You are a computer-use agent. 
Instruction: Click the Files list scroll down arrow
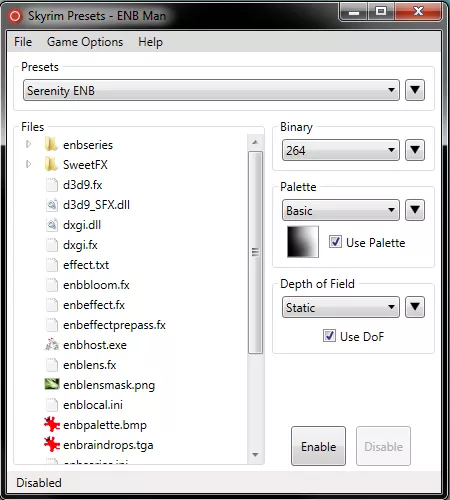tap(255, 455)
